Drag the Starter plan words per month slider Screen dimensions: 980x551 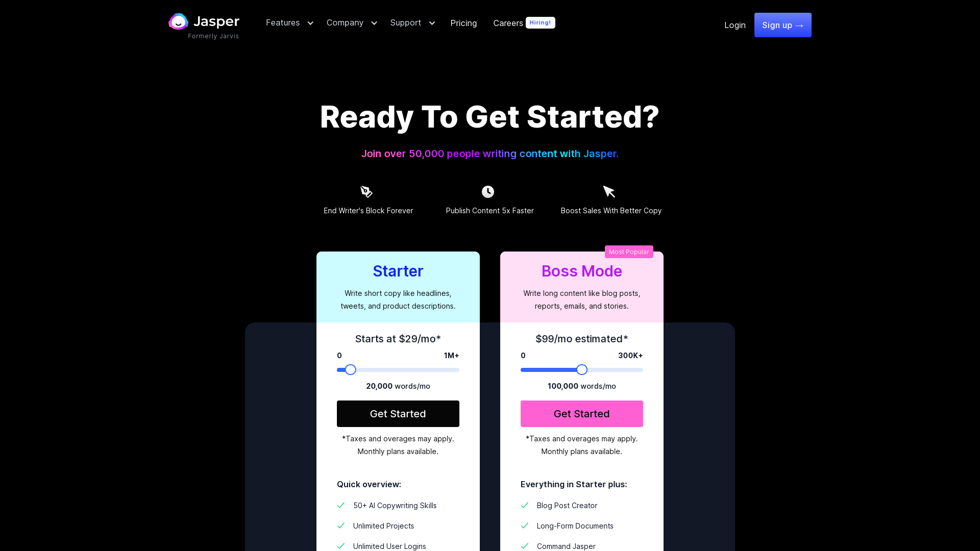coord(349,369)
